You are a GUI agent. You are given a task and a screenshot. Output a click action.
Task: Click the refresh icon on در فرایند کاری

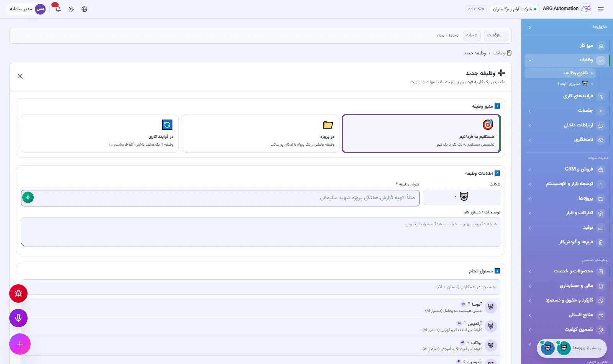[167, 125]
